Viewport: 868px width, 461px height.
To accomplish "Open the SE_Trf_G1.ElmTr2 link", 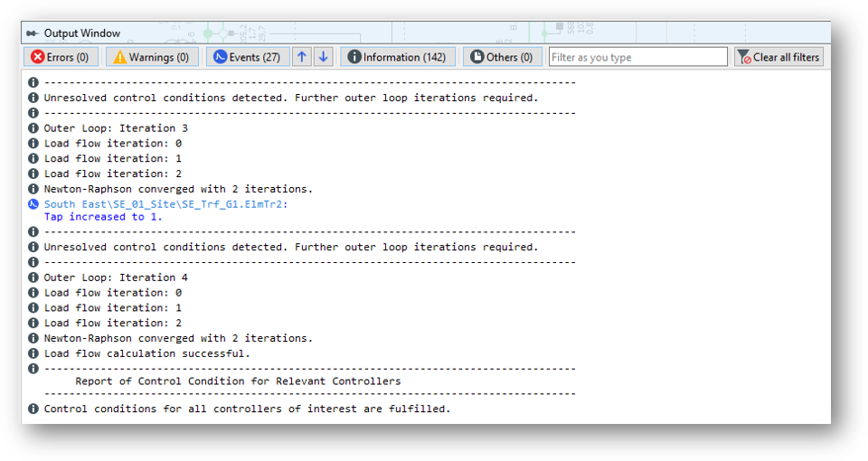I will point(165,204).
